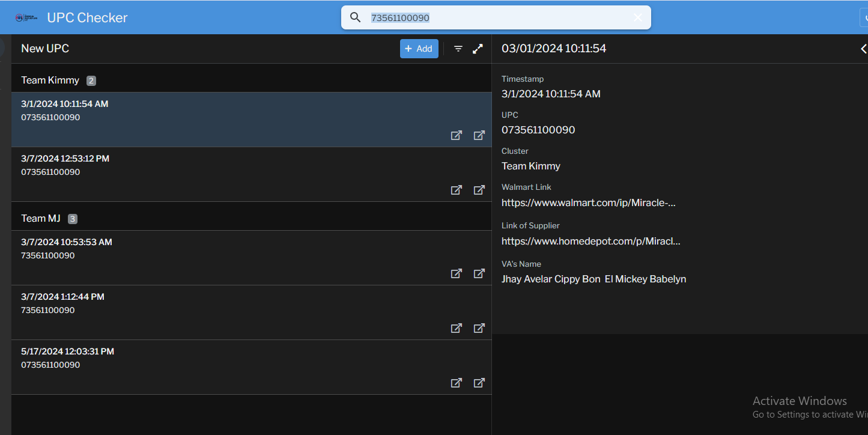Click the app logo beside UPC Checker
The height and width of the screenshot is (435, 868).
(27, 17)
